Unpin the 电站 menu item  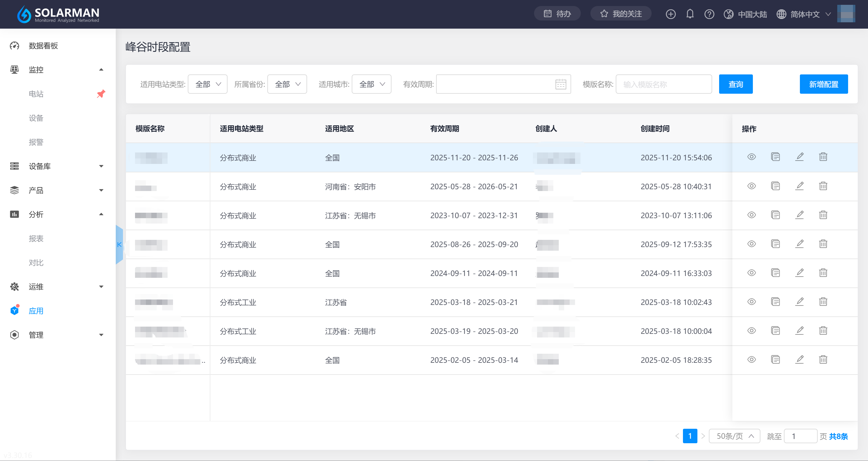[101, 94]
